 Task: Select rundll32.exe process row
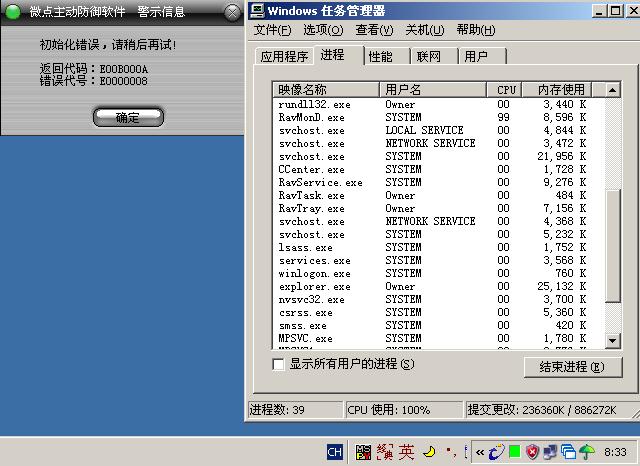pos(438,104)
